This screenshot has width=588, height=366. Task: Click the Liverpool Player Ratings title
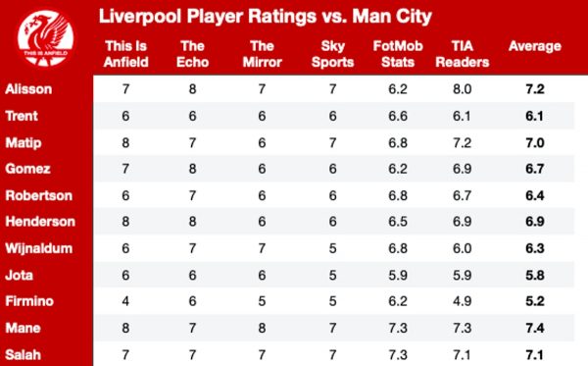click(266, 17)
